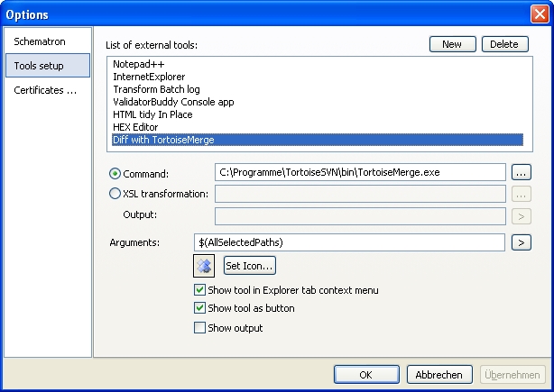
Task: Open the Certificates options page
Action: (x=48, y=90)
